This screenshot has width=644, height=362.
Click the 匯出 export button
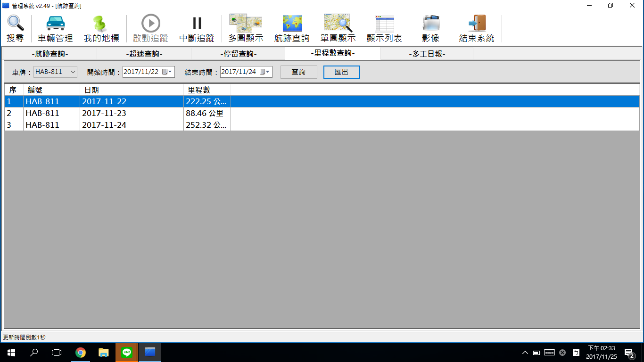(x=341, y=72)
